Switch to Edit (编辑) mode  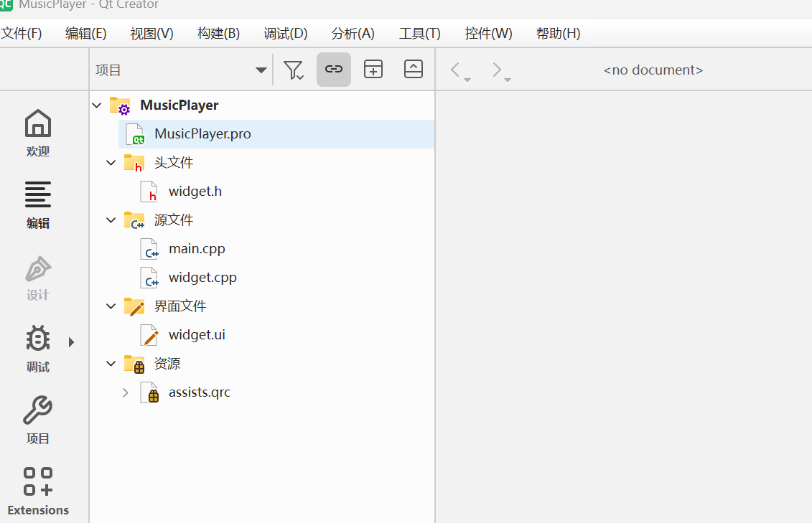click(38, 204)
